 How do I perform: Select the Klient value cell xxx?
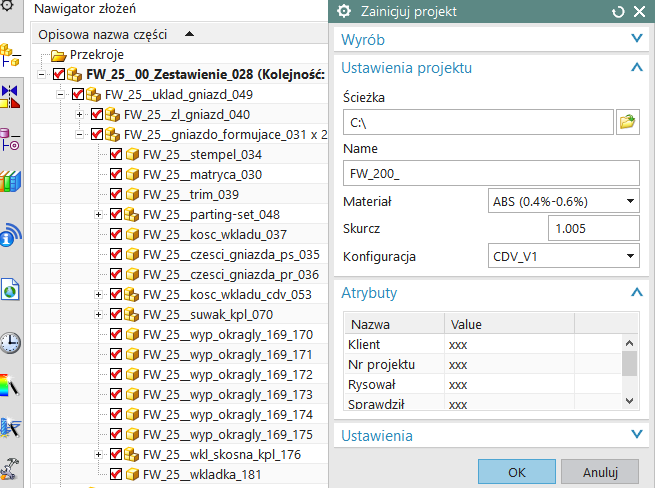point(509,344)
